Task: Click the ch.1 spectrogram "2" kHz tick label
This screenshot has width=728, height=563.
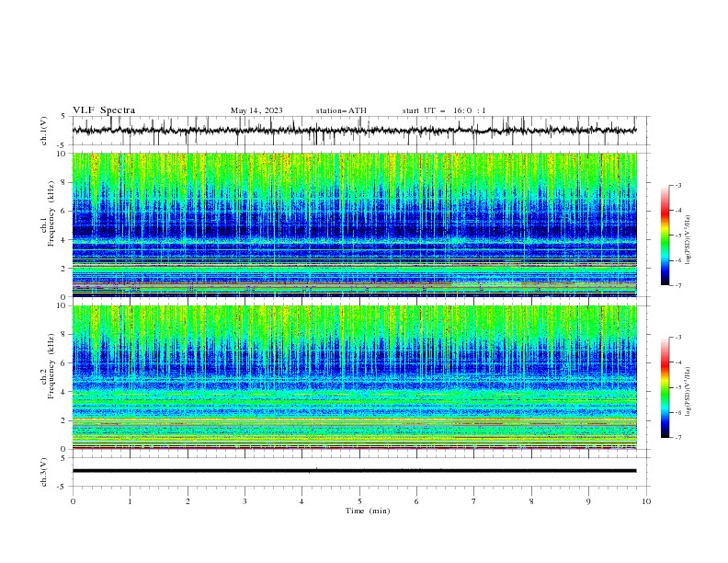Action: point(63,268)
